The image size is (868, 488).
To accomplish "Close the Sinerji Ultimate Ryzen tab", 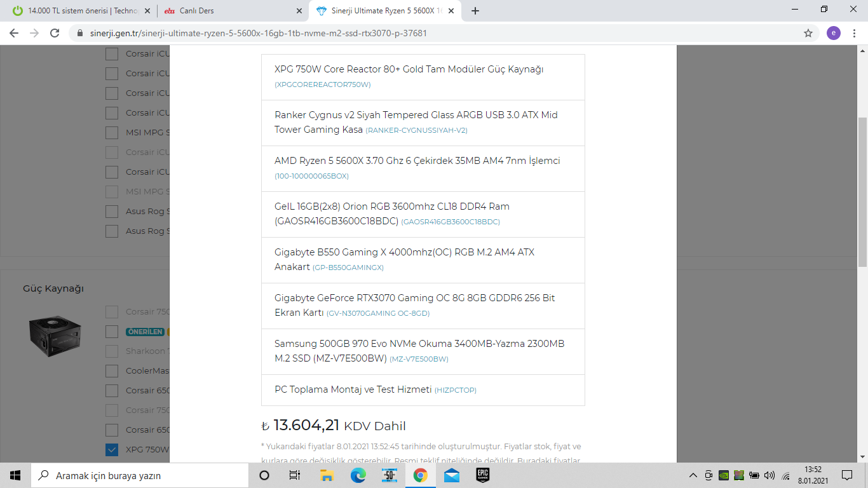I will click(451, 11).
